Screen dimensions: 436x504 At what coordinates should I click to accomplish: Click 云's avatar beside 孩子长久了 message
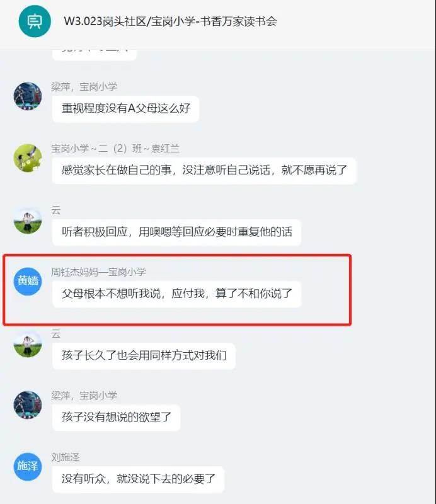(x=28, y=343)
